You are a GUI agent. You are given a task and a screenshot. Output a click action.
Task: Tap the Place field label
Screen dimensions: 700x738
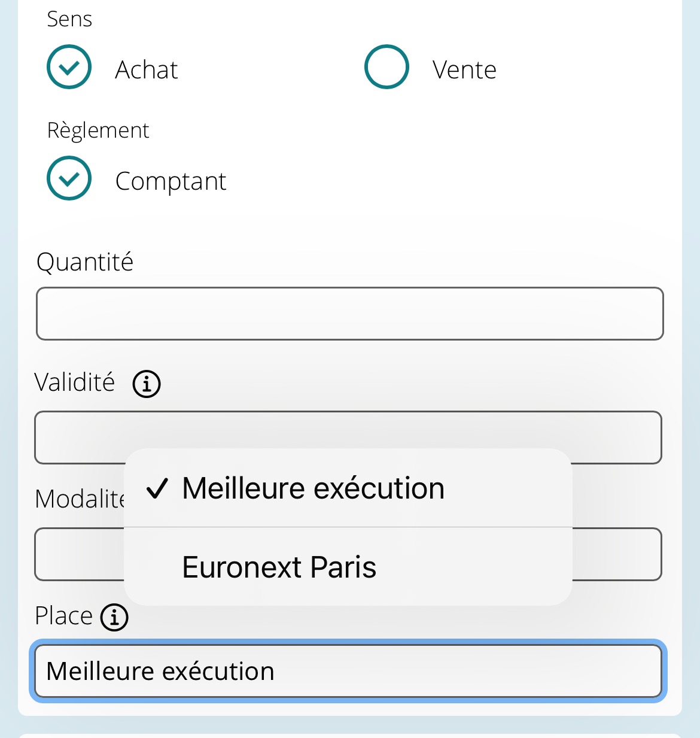[x=63, y=616]
